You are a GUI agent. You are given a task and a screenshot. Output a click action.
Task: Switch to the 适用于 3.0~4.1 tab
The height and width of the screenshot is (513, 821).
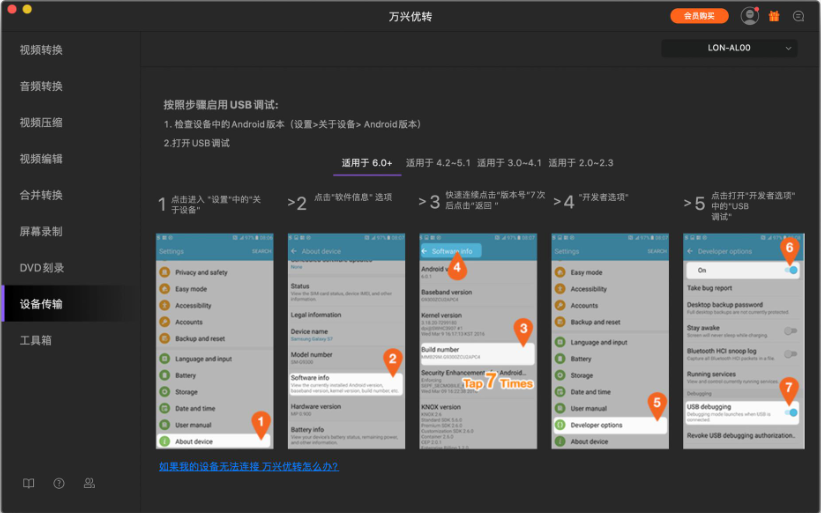pos(509,163)
